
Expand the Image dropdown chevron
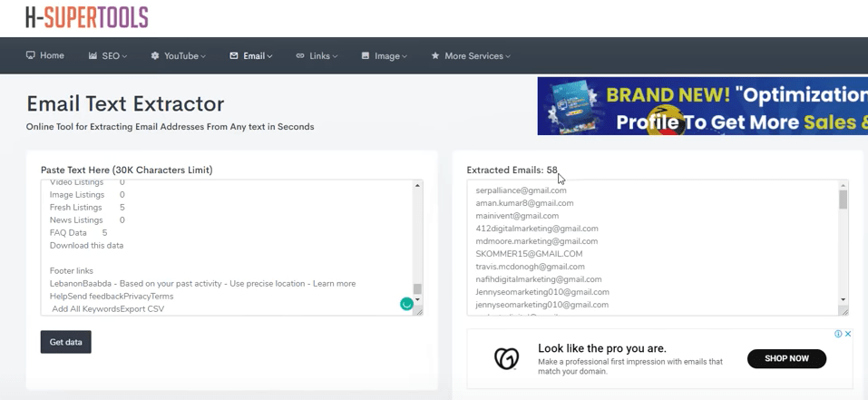405,56
